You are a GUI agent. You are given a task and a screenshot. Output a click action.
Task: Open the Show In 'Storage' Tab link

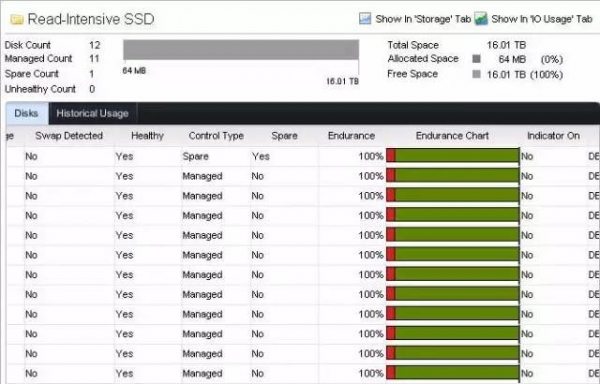423,19
